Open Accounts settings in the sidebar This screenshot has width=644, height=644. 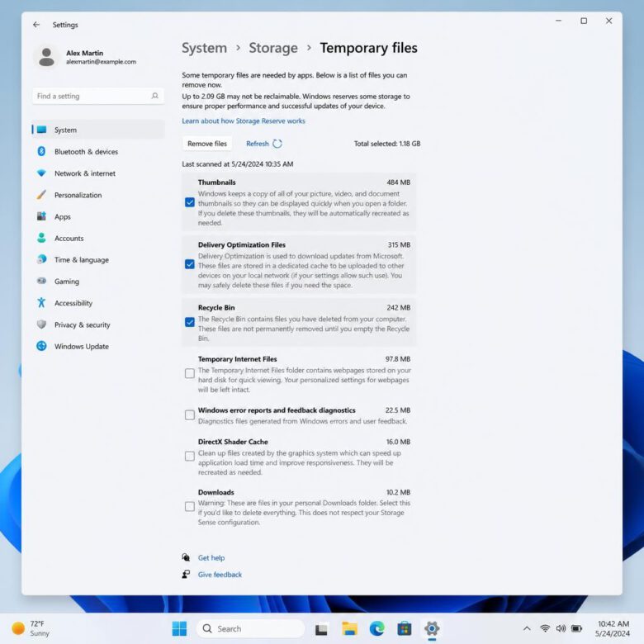98,239
